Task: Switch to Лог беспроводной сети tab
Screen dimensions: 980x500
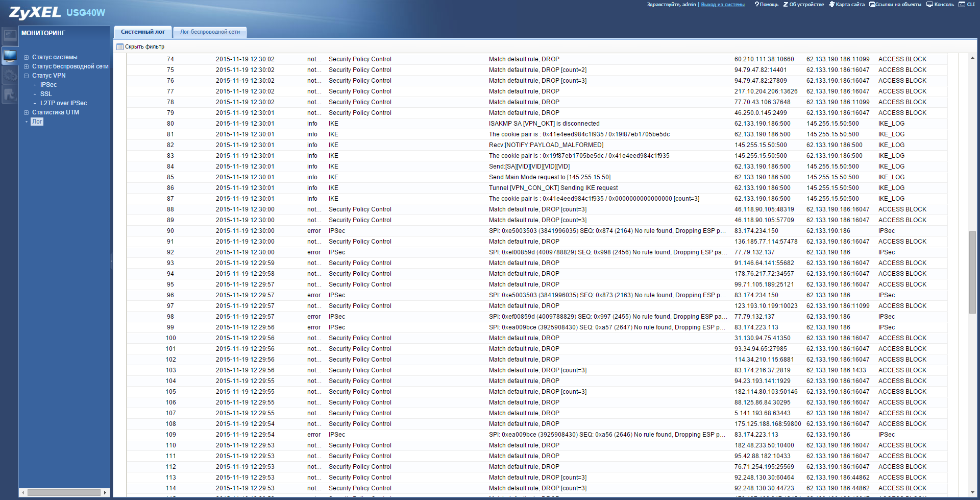Action: click(210, 32)
